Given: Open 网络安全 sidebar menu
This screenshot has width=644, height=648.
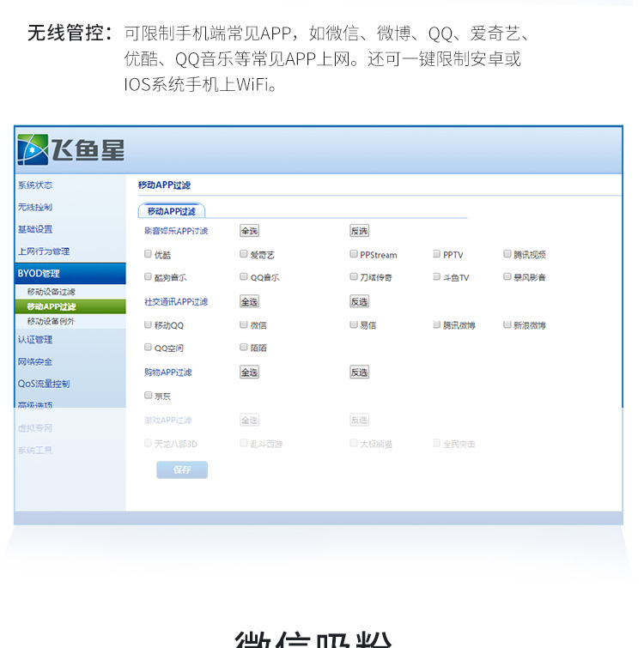Looking at the screenshot, I should (x=34, y=362).
